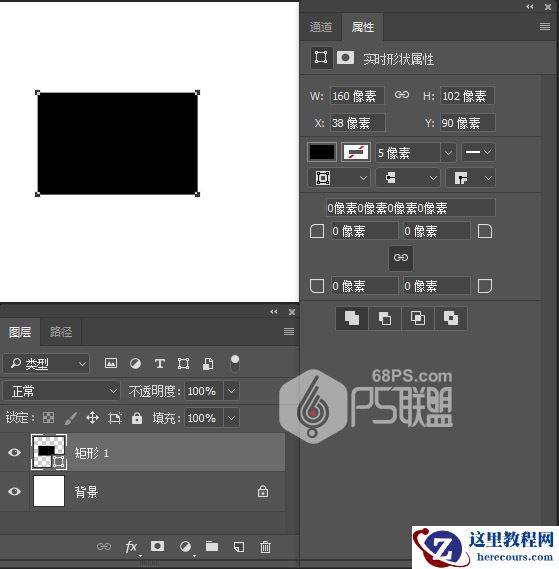Set the Y position field

click(x=468, y=123)
